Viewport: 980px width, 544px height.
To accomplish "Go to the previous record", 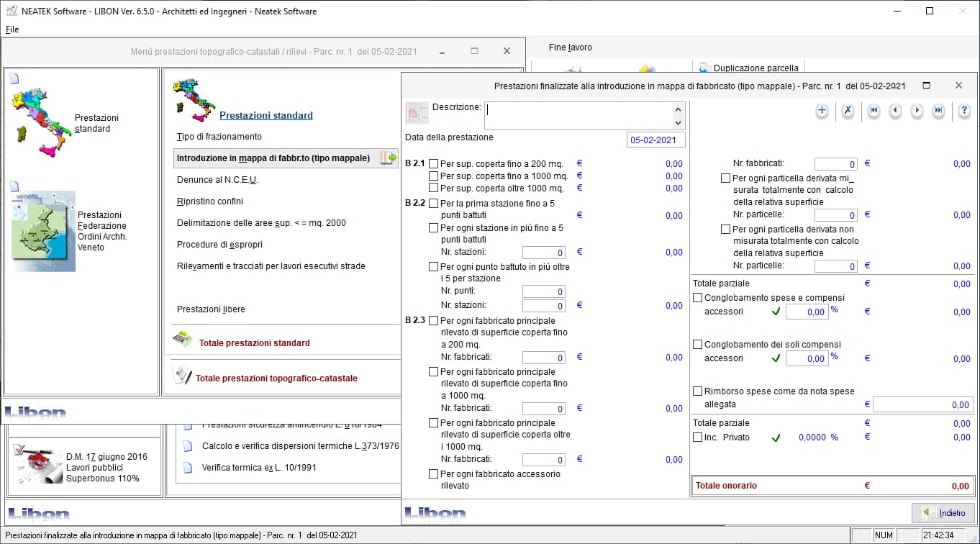I will point(895,111).
